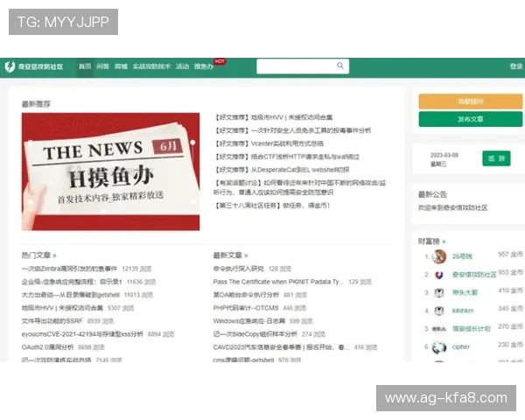
Task: Open latest article 某OA前台命令执行分析
Action: 246,295
